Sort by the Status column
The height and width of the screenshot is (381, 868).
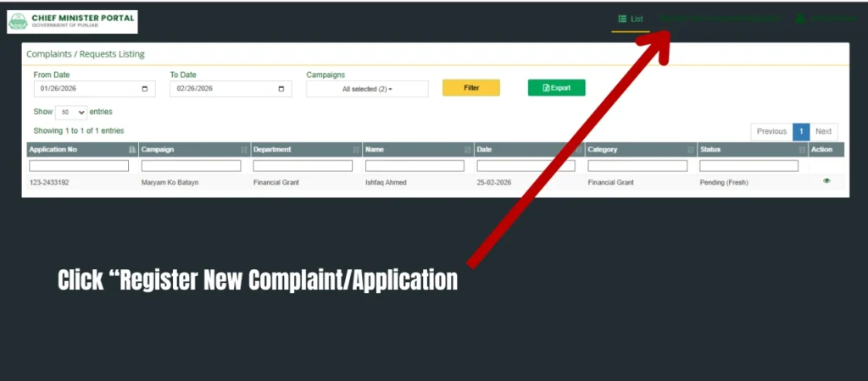tap(750, 150)
